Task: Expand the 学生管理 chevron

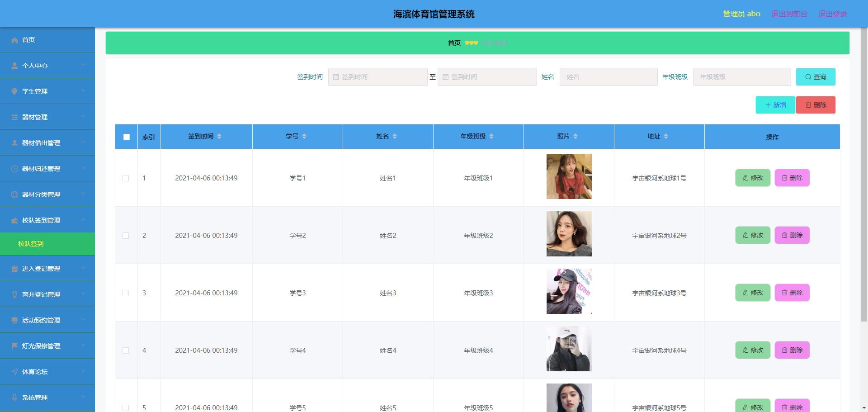Action: (84, 91)
